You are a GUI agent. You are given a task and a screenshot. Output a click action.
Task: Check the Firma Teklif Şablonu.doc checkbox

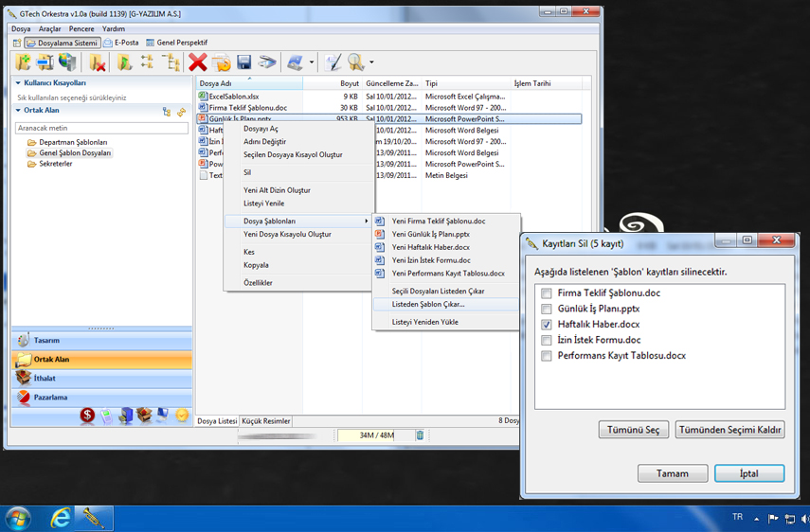pos(547,293)
